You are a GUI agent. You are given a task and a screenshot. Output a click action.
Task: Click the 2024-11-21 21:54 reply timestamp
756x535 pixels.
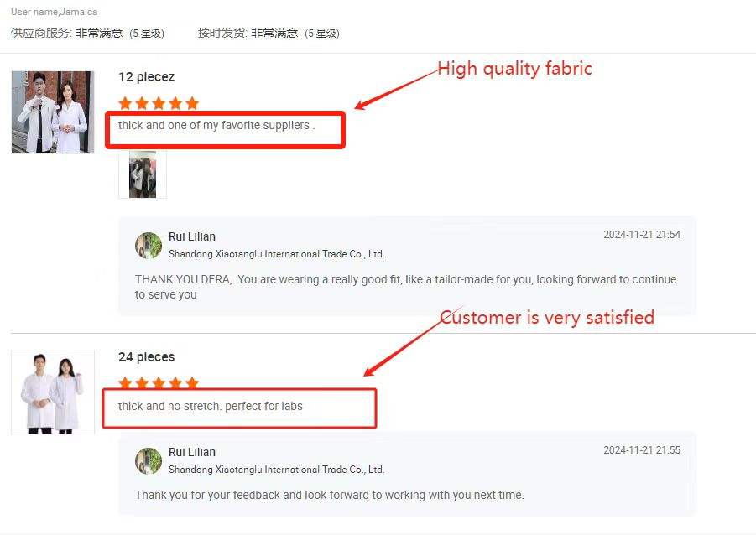[x=642, y=235]
